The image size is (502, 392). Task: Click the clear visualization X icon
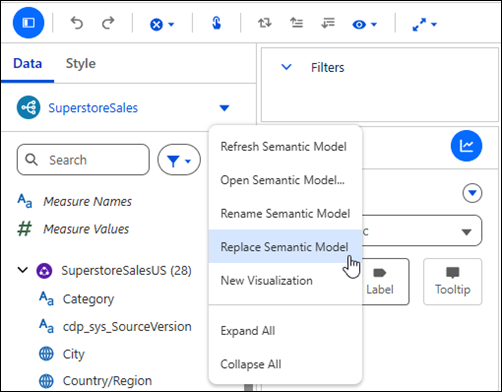coord(156,24)
